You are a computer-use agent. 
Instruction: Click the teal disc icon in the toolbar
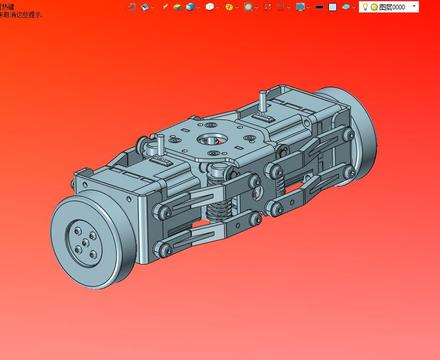coord(346,7)
